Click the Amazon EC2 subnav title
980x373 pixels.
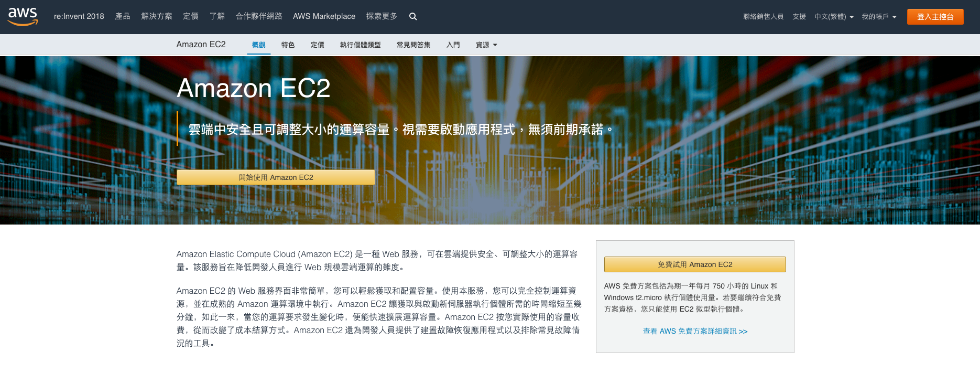coord(201,45)
